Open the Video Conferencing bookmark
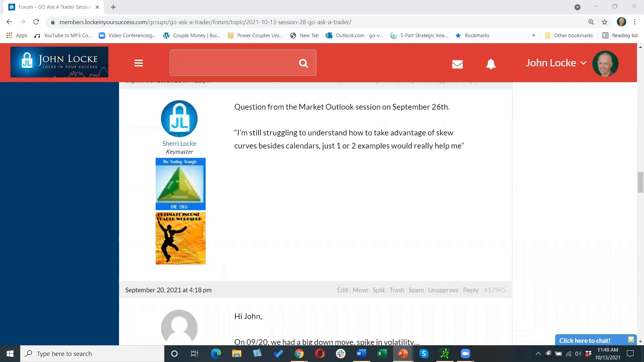The height and width of the screenshot is (362, 644). 127,36
